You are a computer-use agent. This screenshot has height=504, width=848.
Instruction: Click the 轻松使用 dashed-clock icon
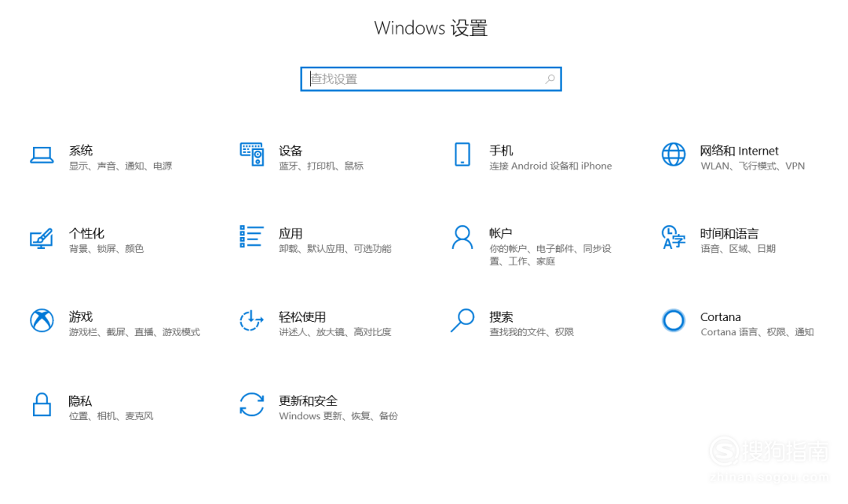251,320
